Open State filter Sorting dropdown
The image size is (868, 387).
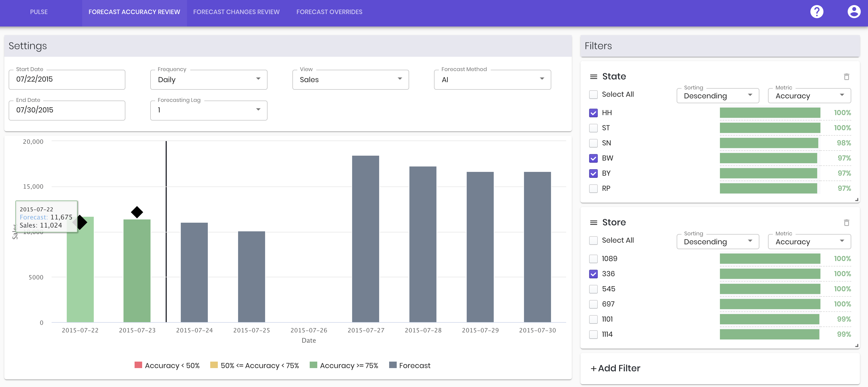(718, 96)
